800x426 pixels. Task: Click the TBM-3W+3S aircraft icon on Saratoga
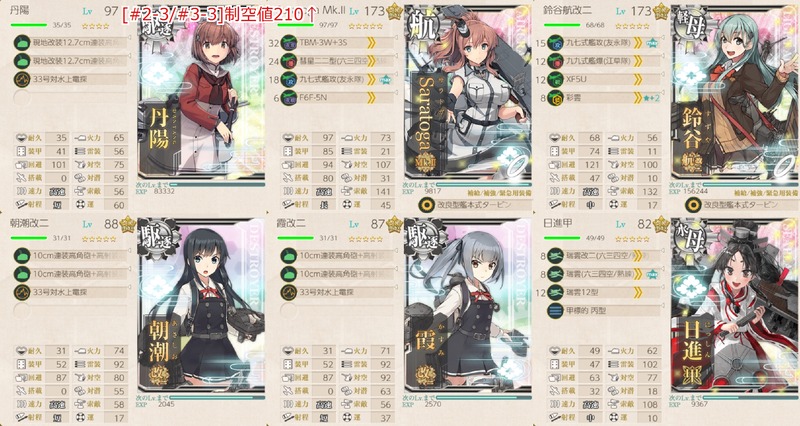coord(289,43)
